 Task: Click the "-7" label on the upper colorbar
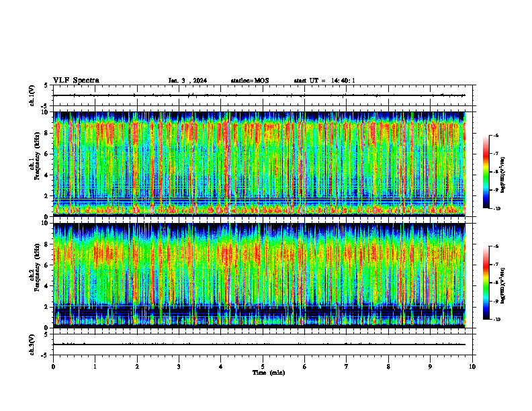coord(496,154)
